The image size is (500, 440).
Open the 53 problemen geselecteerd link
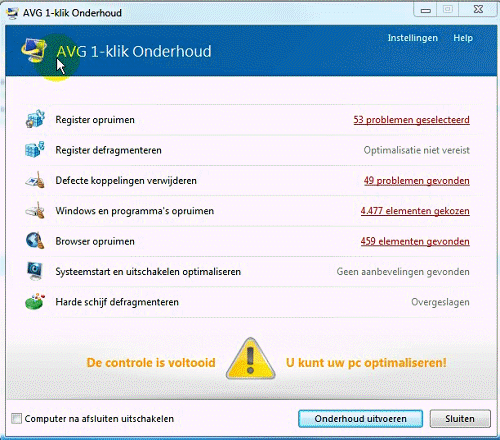[412, 120]
